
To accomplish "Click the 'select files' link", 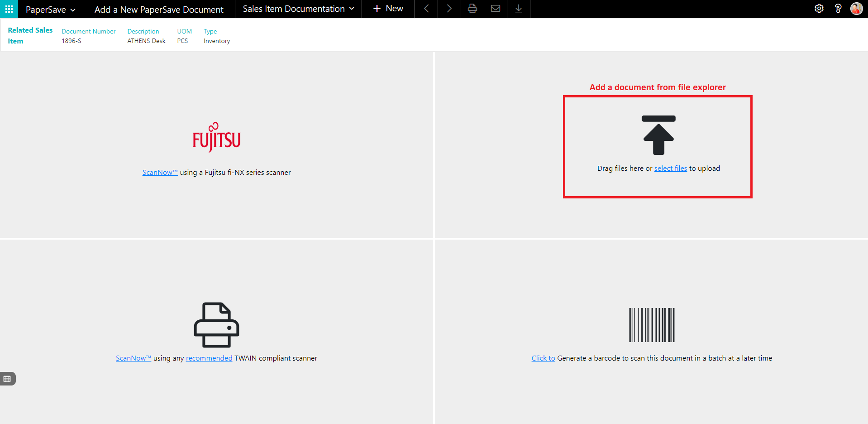I will click(x=670, y=169).
